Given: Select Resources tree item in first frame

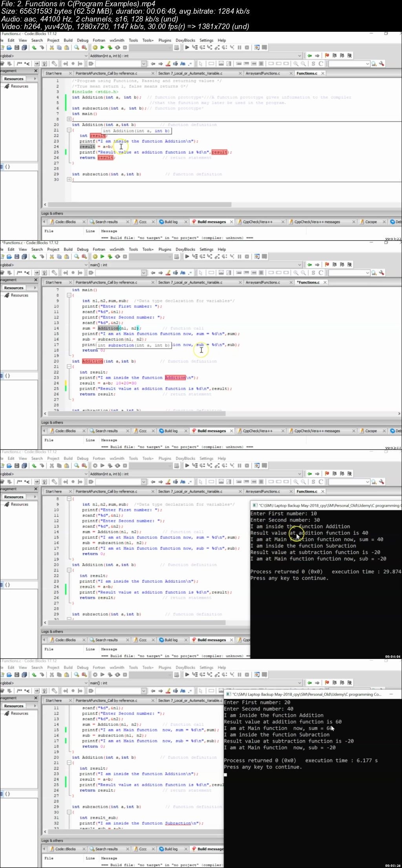Looking at the screenshot, I should point(20,86).
